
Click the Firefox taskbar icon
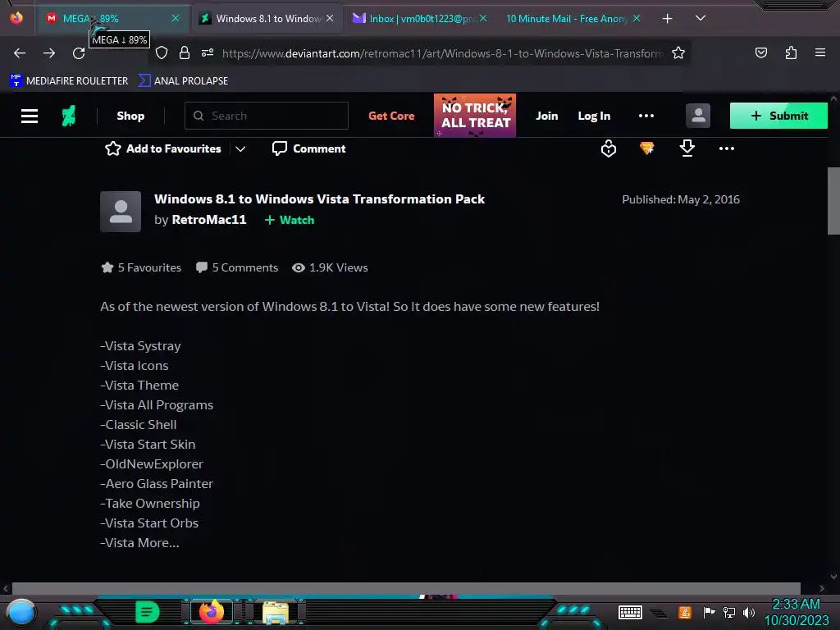point(212,612)
